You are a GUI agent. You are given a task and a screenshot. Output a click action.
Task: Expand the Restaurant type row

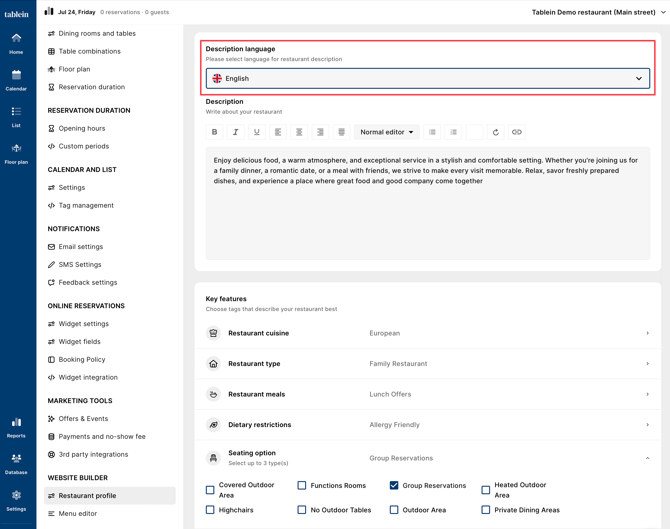coord(428,364)
